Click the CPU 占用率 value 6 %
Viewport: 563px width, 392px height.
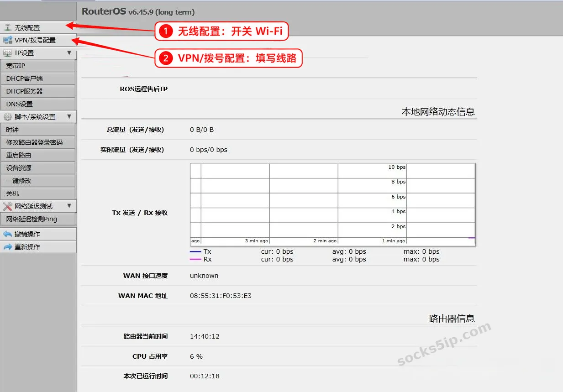click(x=196, y=356)
